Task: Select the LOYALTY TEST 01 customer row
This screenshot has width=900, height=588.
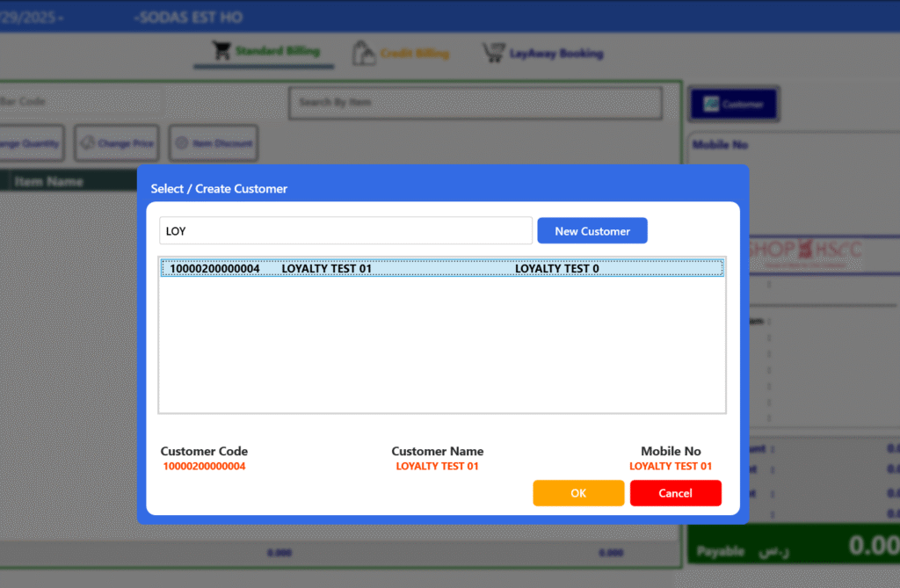Action: [x=441, y=269]
